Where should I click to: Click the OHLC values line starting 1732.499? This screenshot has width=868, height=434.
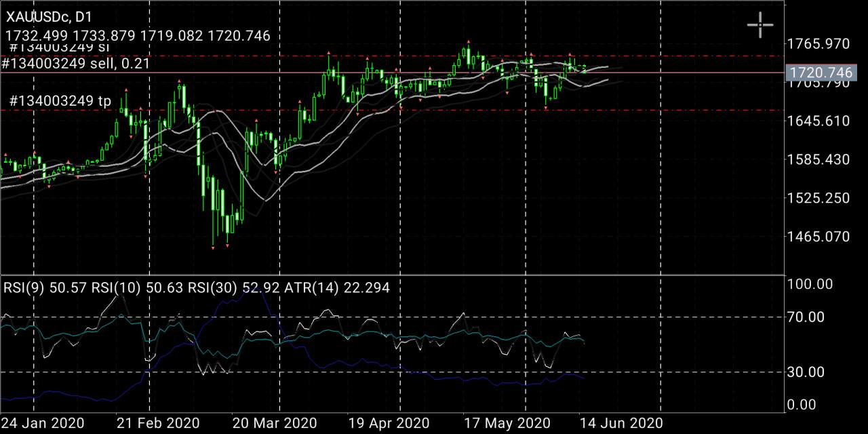(x=138, y=36)
